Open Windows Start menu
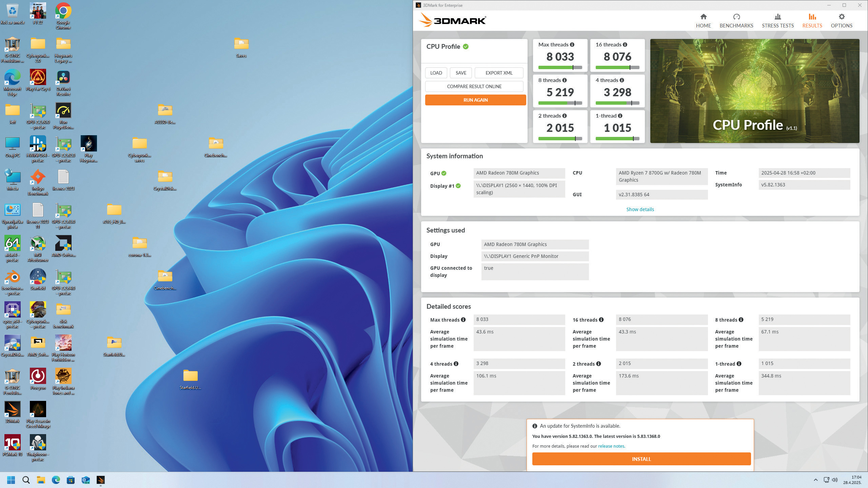This screenshot has height=488, width=868. [x=11, y=480]
